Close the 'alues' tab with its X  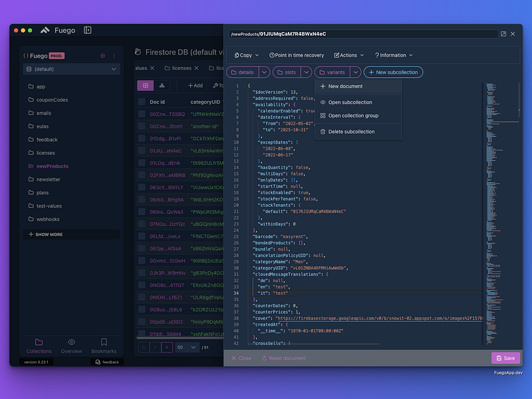152,68
